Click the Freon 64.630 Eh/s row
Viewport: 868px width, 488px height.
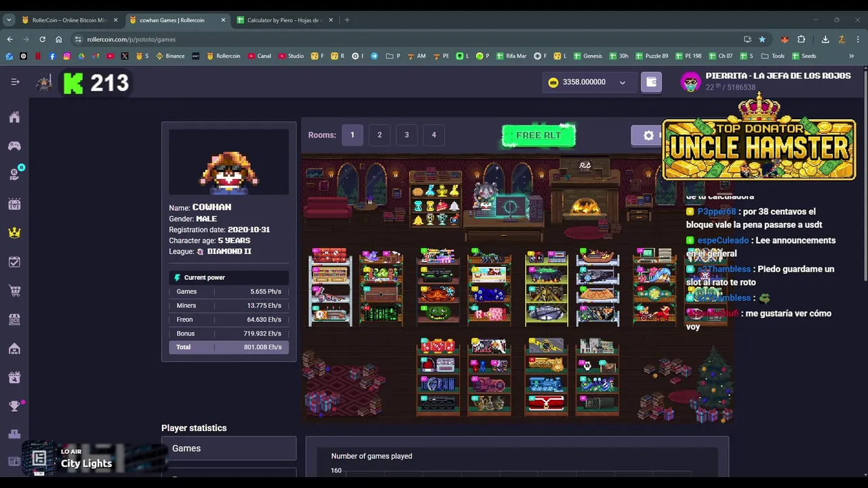pyautogui.click(x=229, y=319)
